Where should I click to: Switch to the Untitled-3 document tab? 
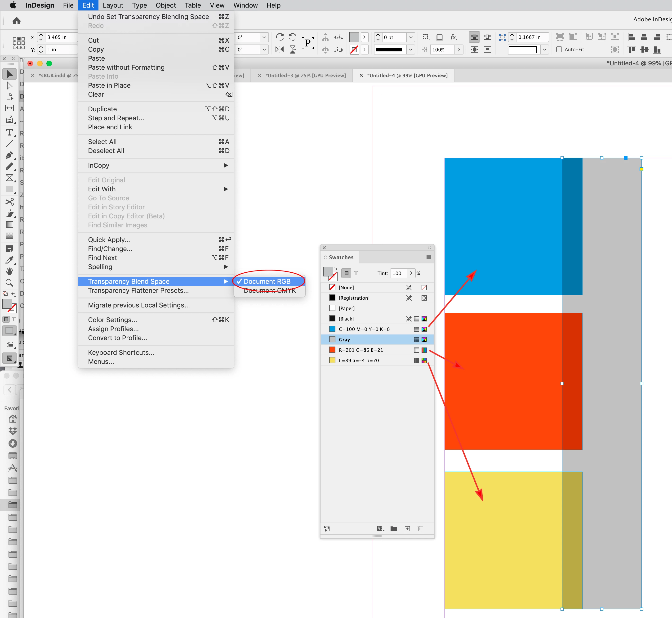(x=305, y=76)
